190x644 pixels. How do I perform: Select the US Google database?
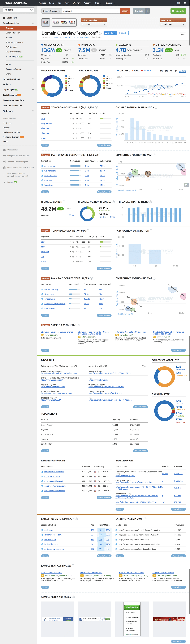point(46,22)
